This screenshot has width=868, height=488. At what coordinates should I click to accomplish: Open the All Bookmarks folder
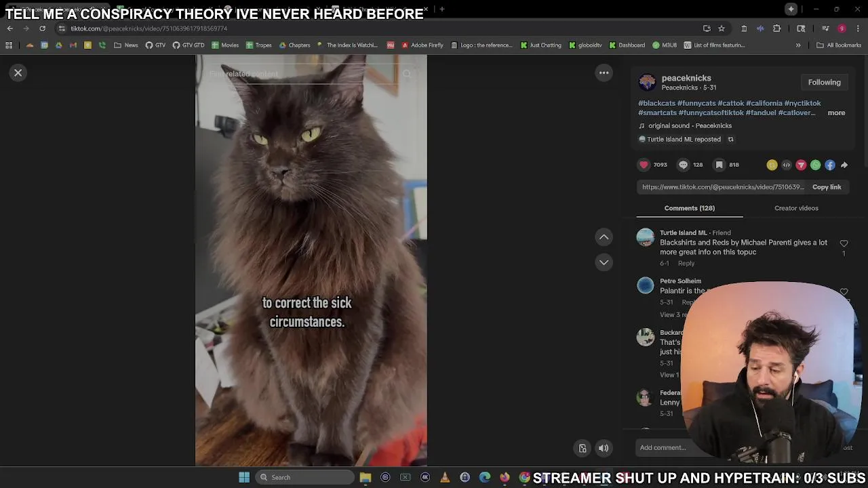point(839,45)
